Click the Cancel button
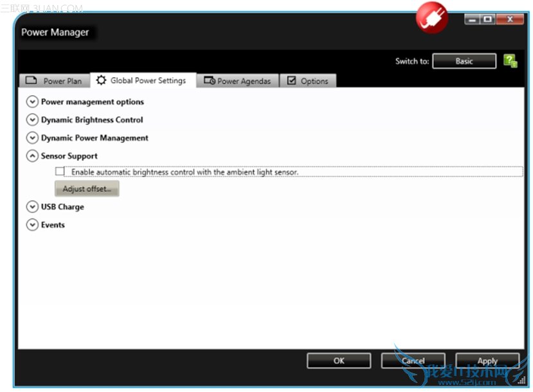The image size is (533, 392). (413, 361)
